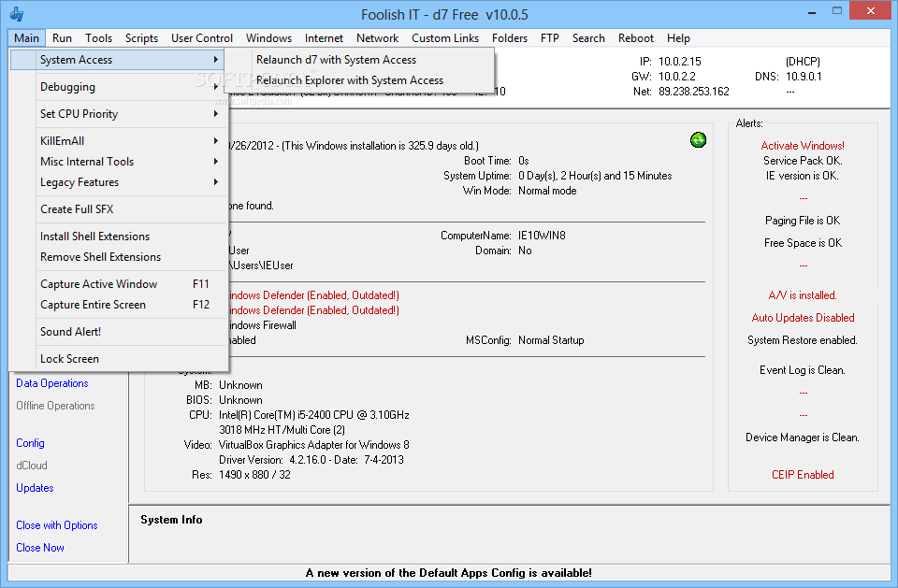This screenshot has height=588, width=898.
Task: Open the Config link
Action: coord(30,443)
